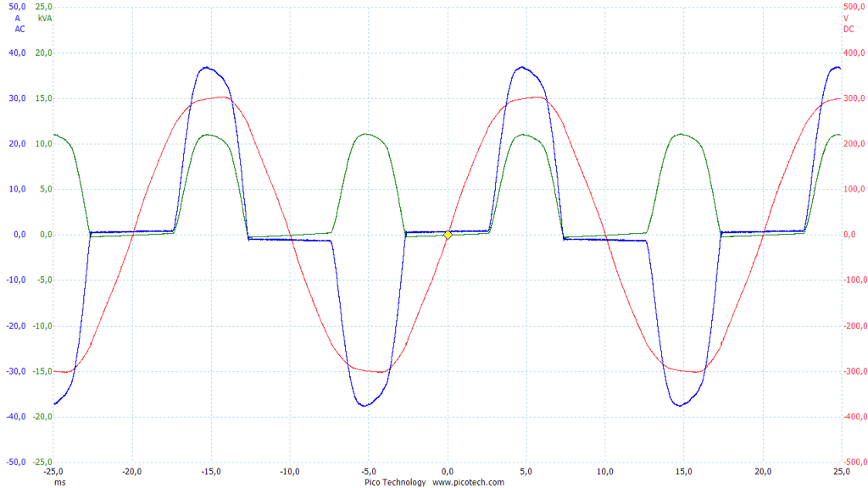Click the red -200,0 voltage axis value
The image size is (868, 488).
(x=852, y=325)
